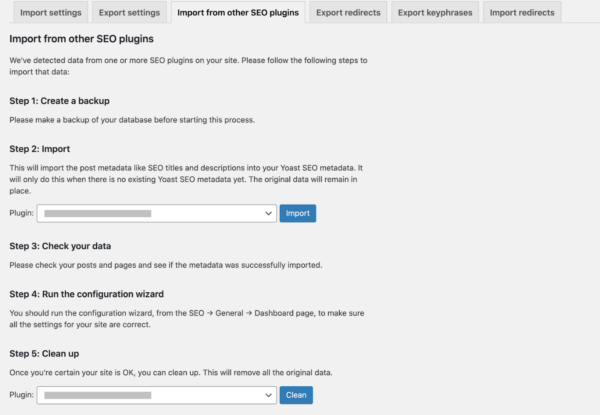Click the blue Clean button
The image size is (600, 415).
[296, 396]
